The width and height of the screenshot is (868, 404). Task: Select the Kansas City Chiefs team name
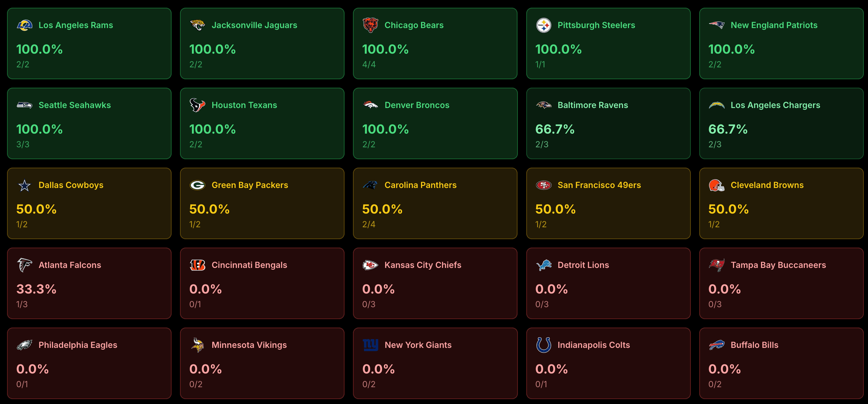click(422, 265)
